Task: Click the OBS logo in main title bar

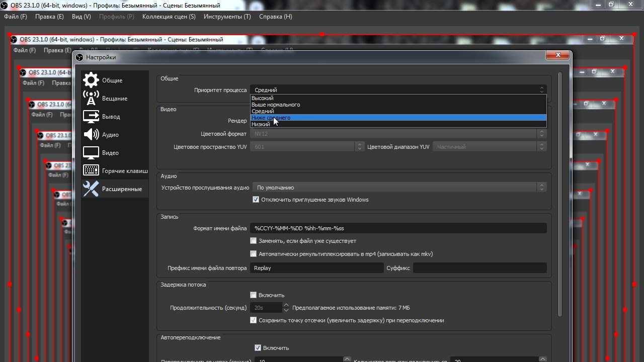Action: 5,6
